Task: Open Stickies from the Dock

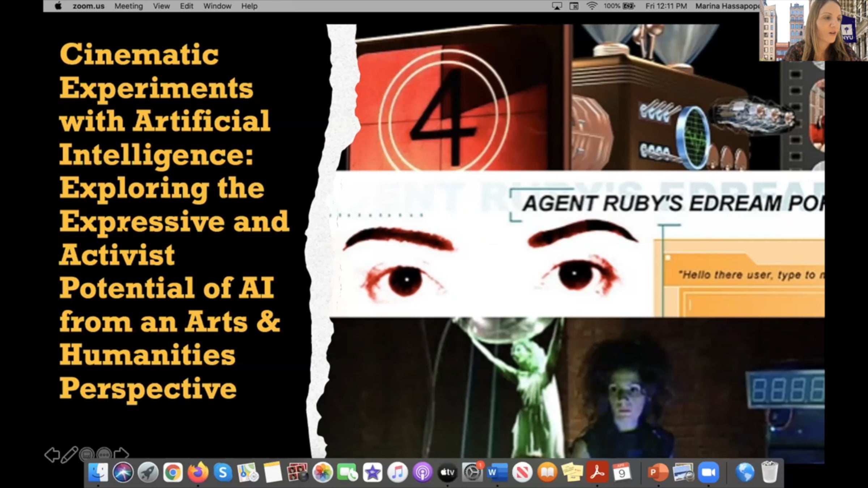Action: 572,472
